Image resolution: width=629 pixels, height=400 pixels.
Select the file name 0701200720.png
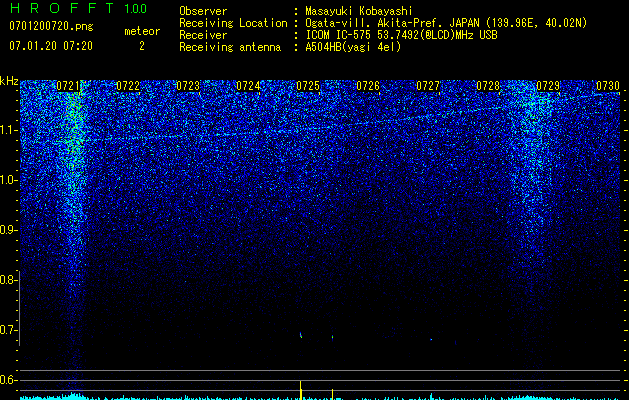(x=51, y=26)
